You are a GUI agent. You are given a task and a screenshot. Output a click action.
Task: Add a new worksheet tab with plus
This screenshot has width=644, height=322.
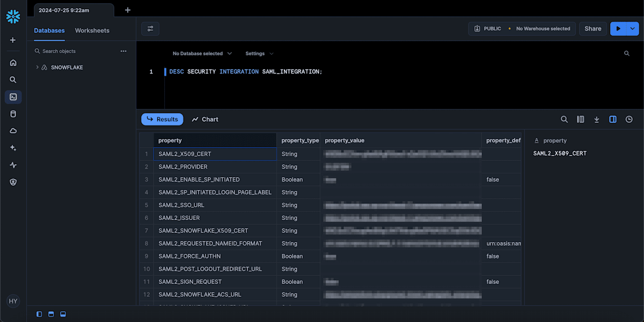coord(127,10)
